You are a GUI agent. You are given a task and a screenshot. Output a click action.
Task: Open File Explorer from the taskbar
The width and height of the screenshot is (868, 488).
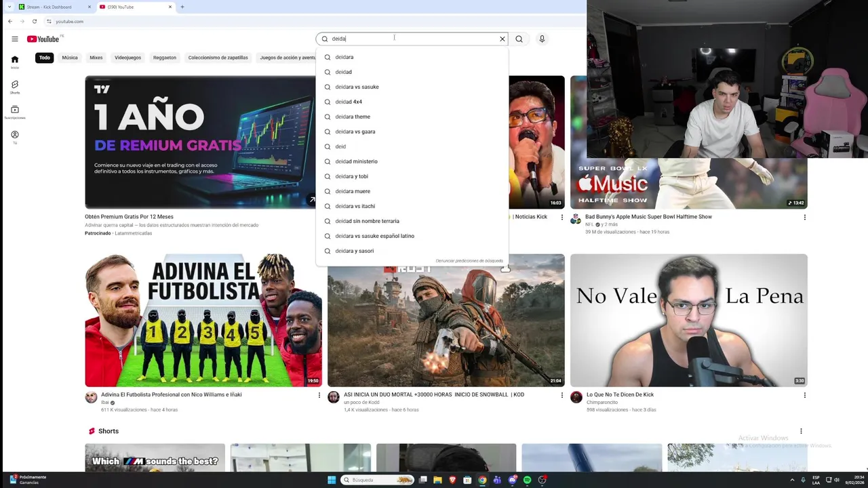pos(437,480)
